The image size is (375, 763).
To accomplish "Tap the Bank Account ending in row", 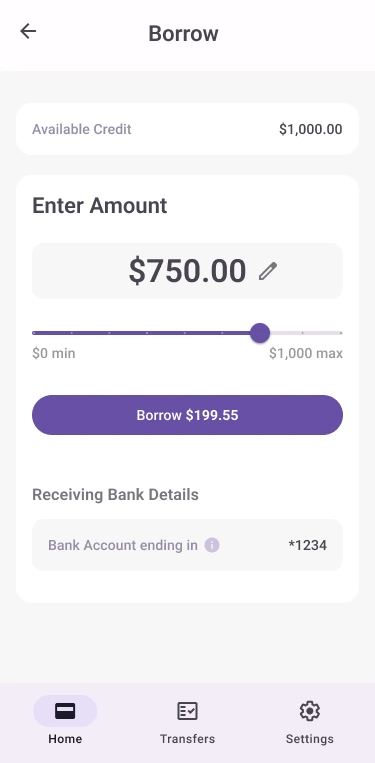I will click(x=187, y=545).
